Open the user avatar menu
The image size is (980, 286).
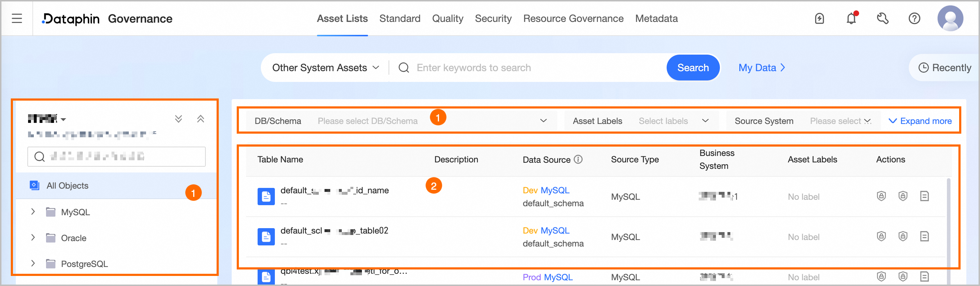click(950, 18)
